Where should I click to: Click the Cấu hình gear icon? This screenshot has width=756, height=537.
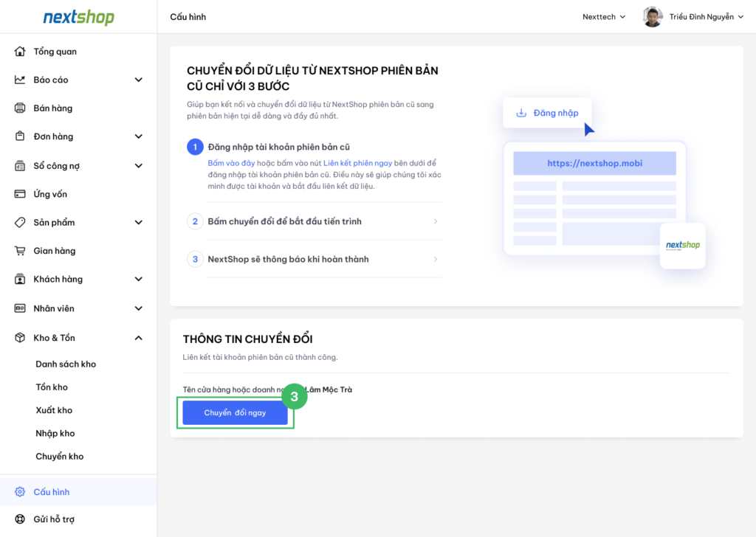pyautogui.click(x=20, y=492)
